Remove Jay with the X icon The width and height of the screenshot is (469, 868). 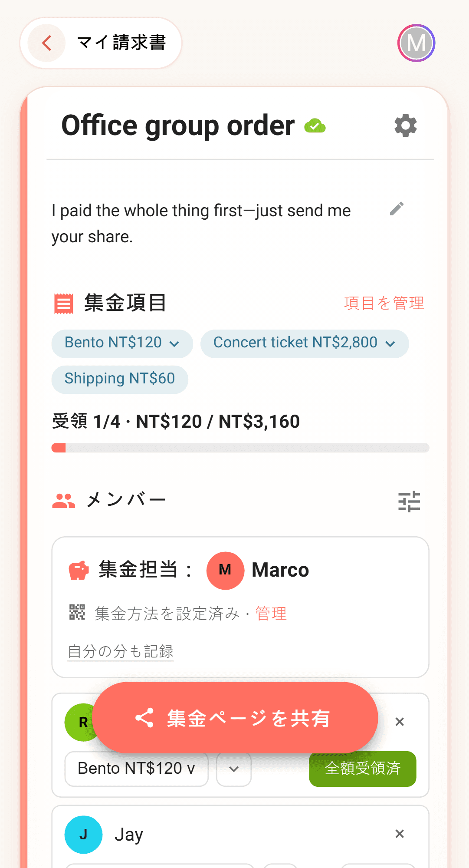click(400, 834)
